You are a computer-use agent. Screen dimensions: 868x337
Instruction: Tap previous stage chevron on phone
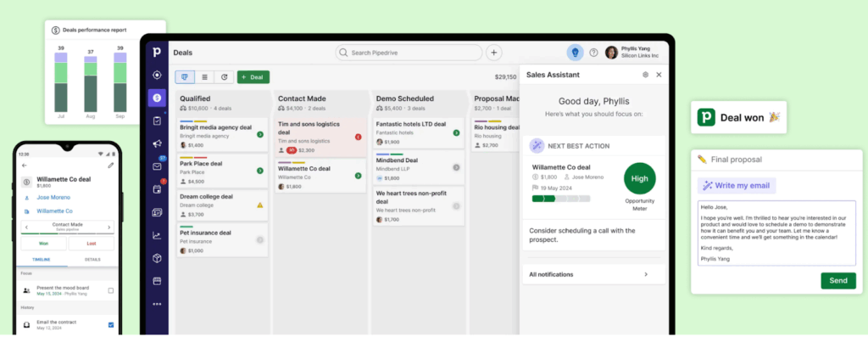tap(25, 227)
